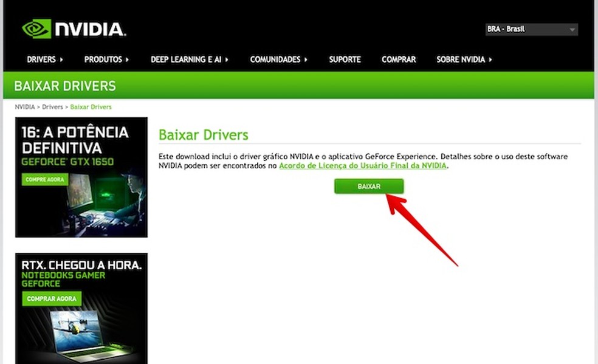
Task: Select the Baixar Drivers breadcrumb item
Action: [91, 107]
